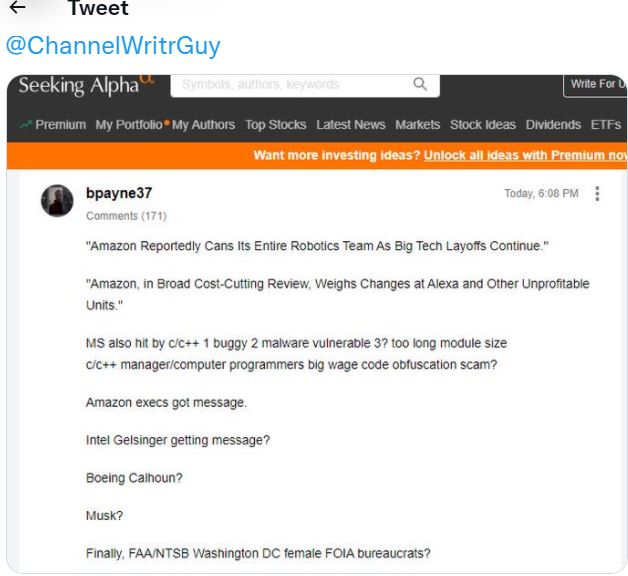Open the Stock Ideas menu
This screenshot has height=576, width=628.
click(x=483, y=125)
